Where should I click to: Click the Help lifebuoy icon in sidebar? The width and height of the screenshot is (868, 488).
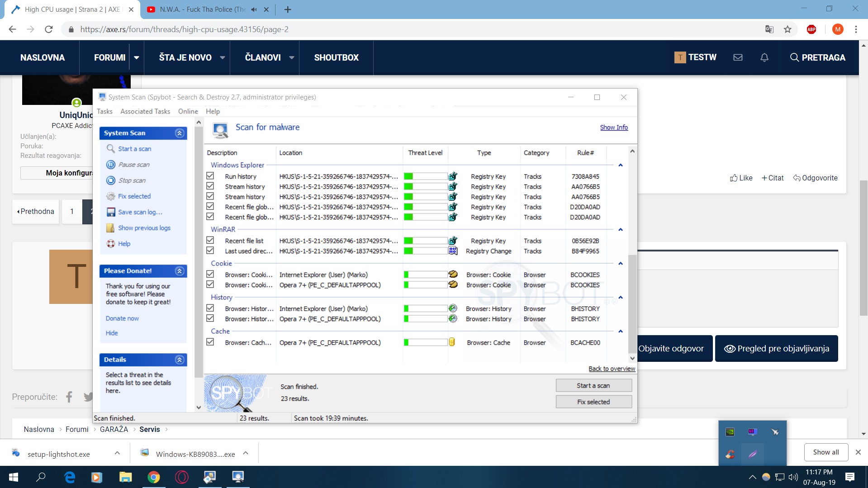click(x=110, y=244)
